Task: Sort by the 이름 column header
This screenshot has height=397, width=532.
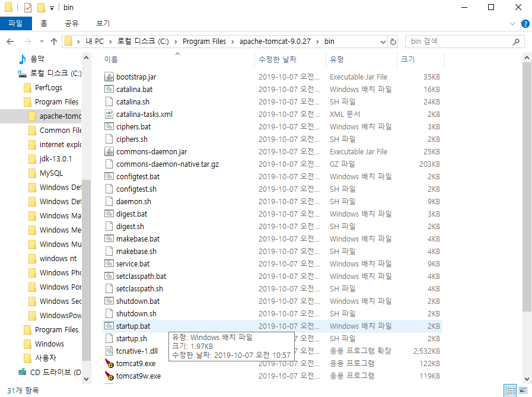Action: click(178, 59)
